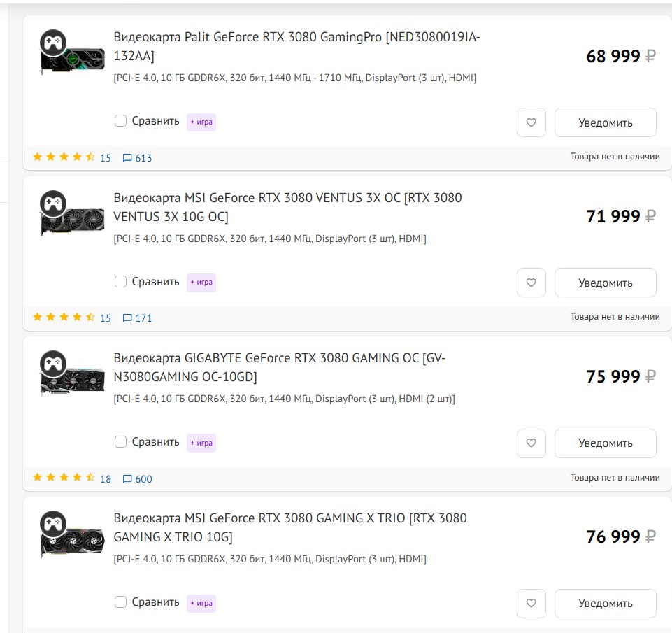Click price 68 999 ₽

pyautogui.click(x=621, y=56)
